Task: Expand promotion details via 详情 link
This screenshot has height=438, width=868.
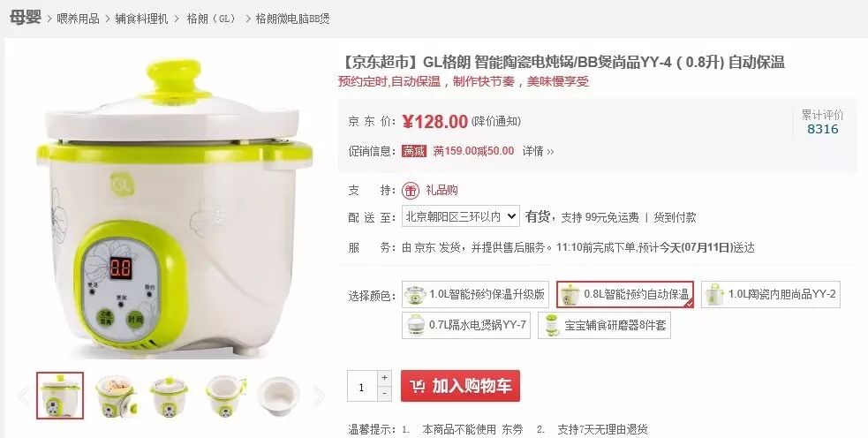Action: pos(538,151)
